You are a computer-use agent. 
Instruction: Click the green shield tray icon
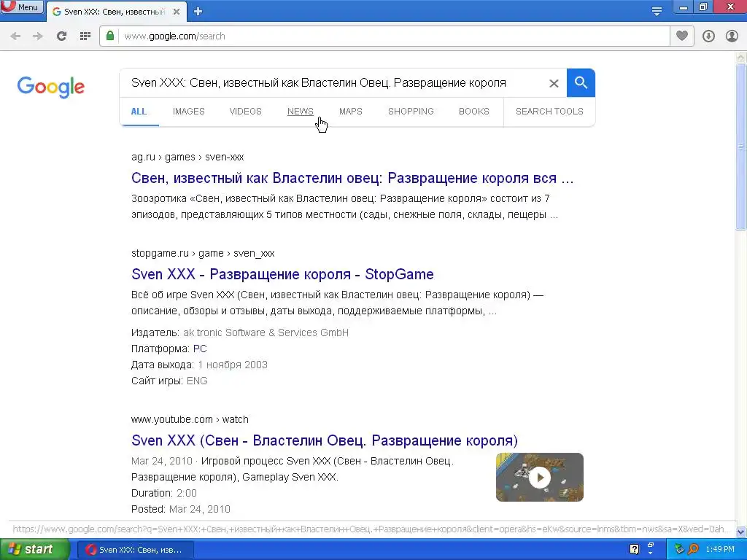tap(679, 550)
